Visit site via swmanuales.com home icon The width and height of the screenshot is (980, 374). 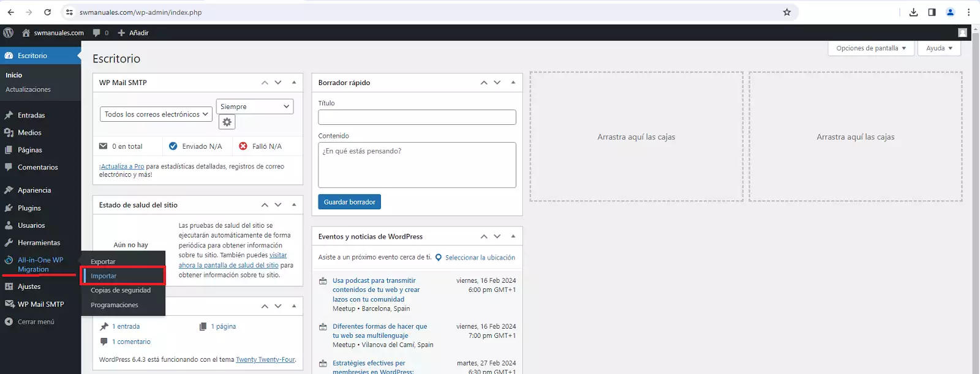(x=53, y=32)
